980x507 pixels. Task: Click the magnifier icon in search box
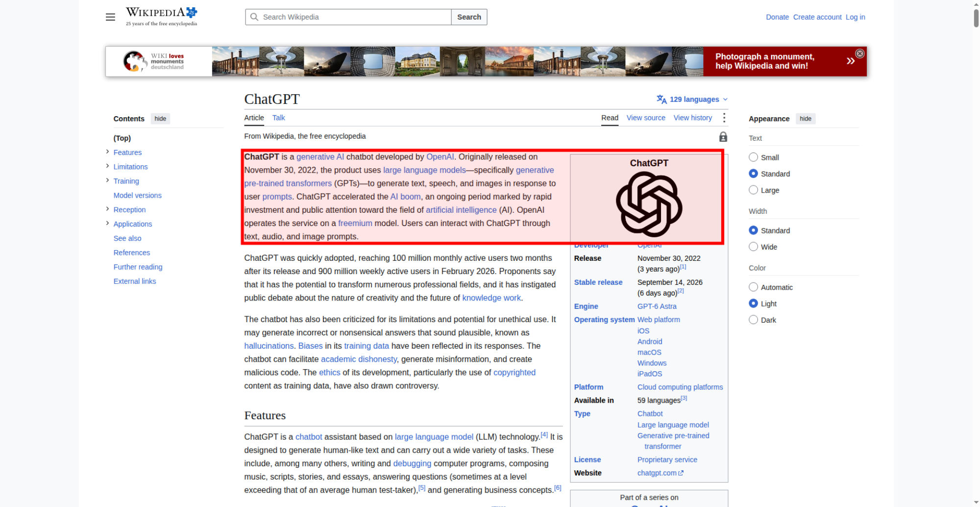(254, 17)
